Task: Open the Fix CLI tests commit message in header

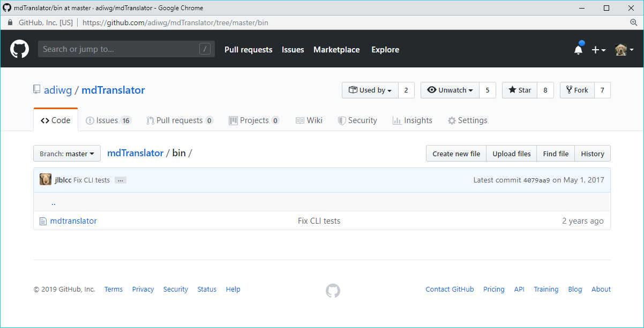Action: point(92,180)
